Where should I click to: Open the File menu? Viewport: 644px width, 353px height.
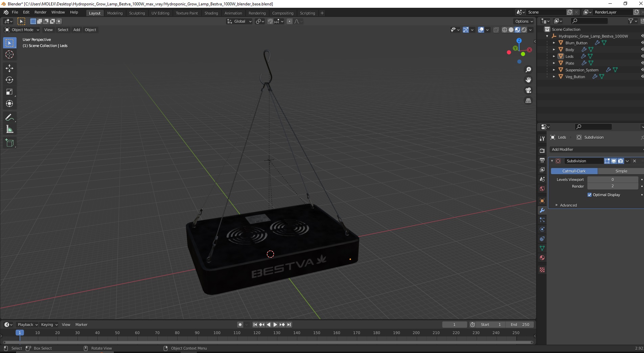coord(15,12)
